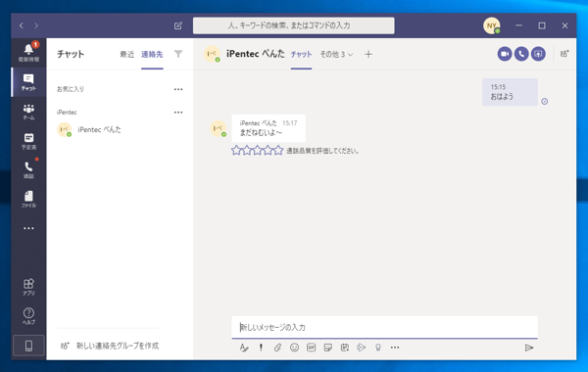Open options for お気に入り group

[x=178, y=89]
